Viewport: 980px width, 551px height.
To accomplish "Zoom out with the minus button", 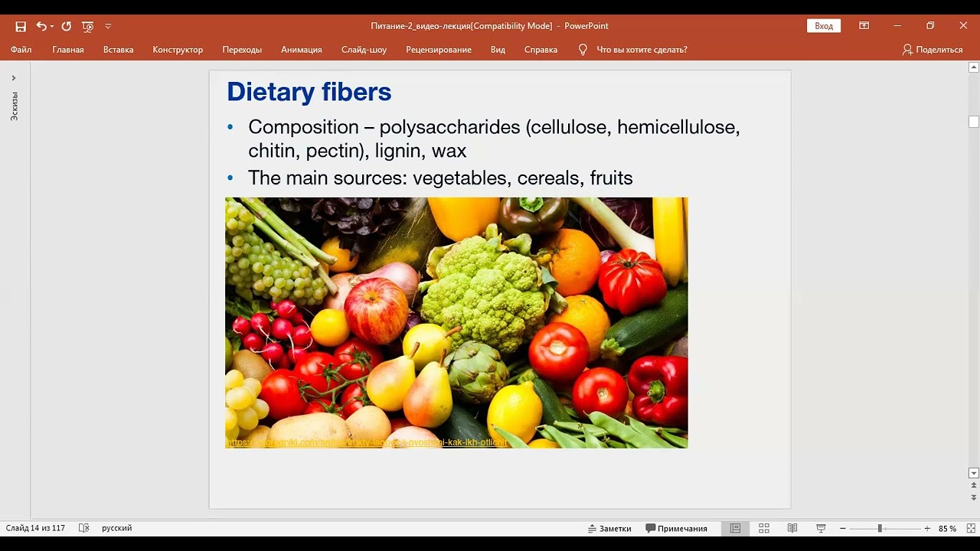I will pyautogui.click(x=842, y=528).
